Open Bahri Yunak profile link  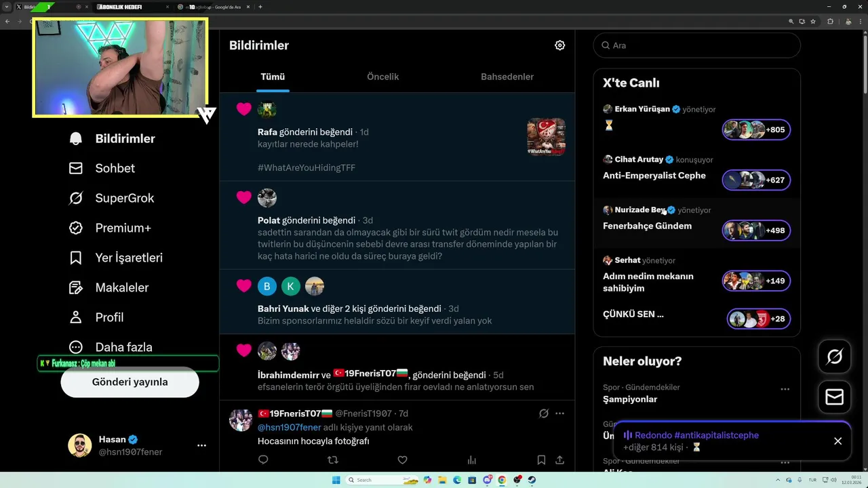pyautogui.click(x=283, y=308)
